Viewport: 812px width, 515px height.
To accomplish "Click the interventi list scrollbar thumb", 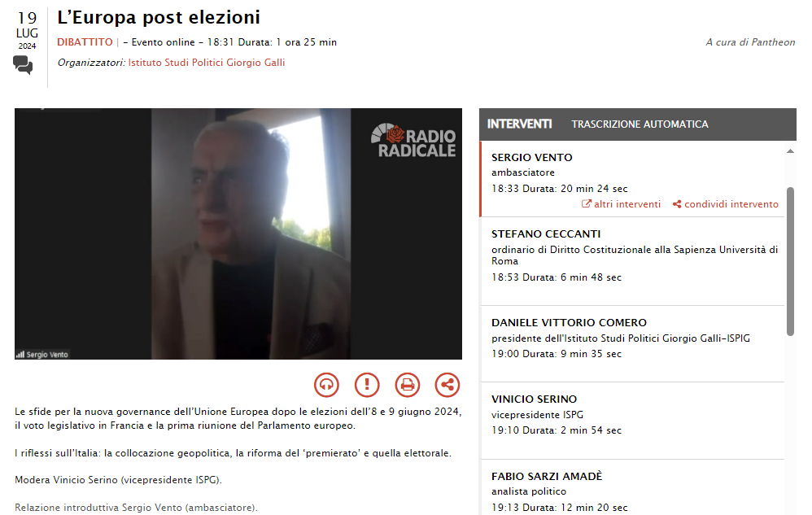I will coord(790,261).
